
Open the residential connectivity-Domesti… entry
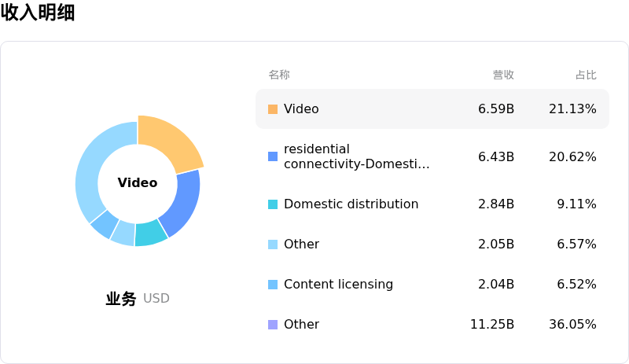pyautogui.click(x=356, y=156)
